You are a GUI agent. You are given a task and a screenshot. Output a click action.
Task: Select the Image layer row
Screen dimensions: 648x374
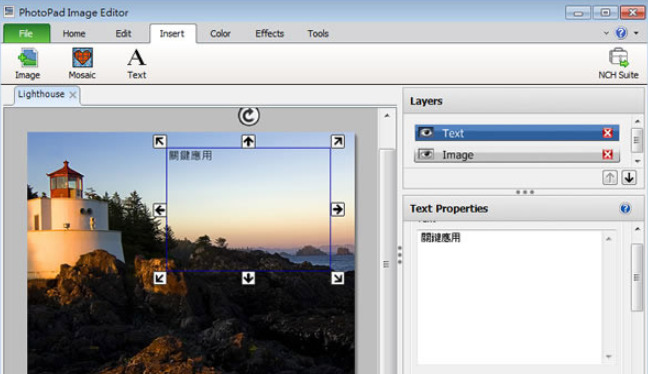(517, 155)
